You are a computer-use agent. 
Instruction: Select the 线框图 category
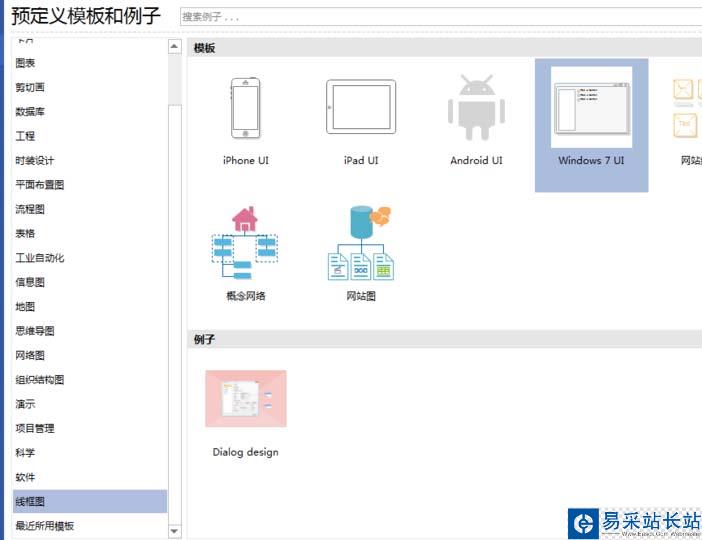(x=90, y=501)
